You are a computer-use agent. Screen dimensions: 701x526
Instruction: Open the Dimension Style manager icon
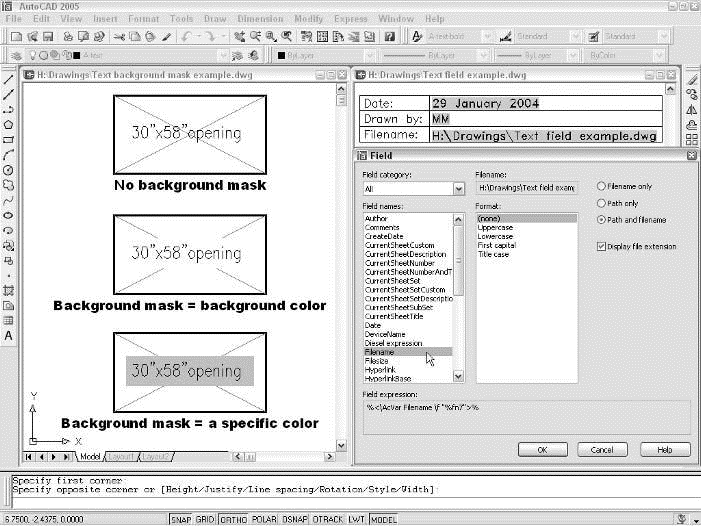pos(505,37)
